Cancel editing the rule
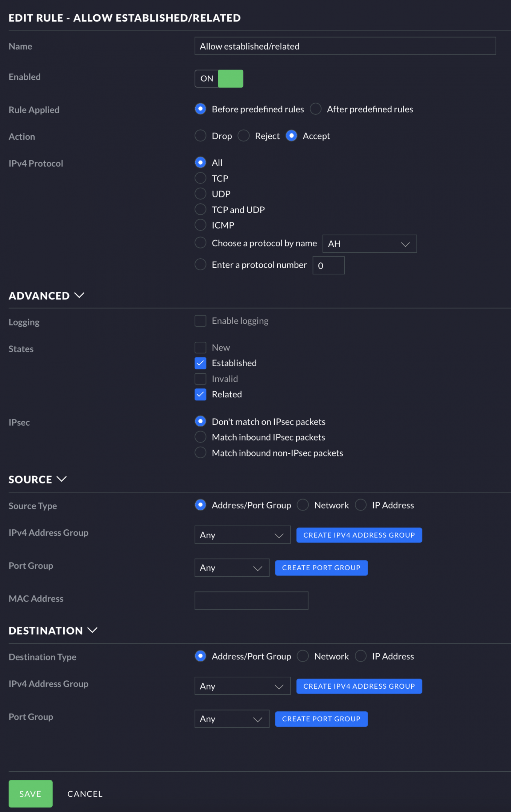 [x=85, y=794]
